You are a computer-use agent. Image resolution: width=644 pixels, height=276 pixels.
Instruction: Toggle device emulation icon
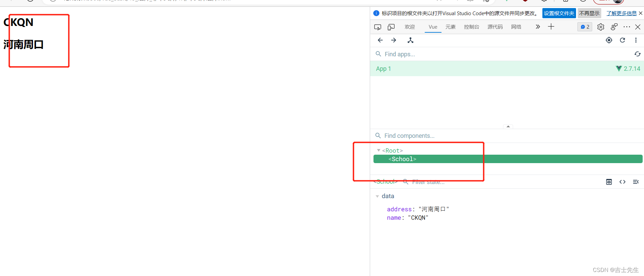pos(391,27)
